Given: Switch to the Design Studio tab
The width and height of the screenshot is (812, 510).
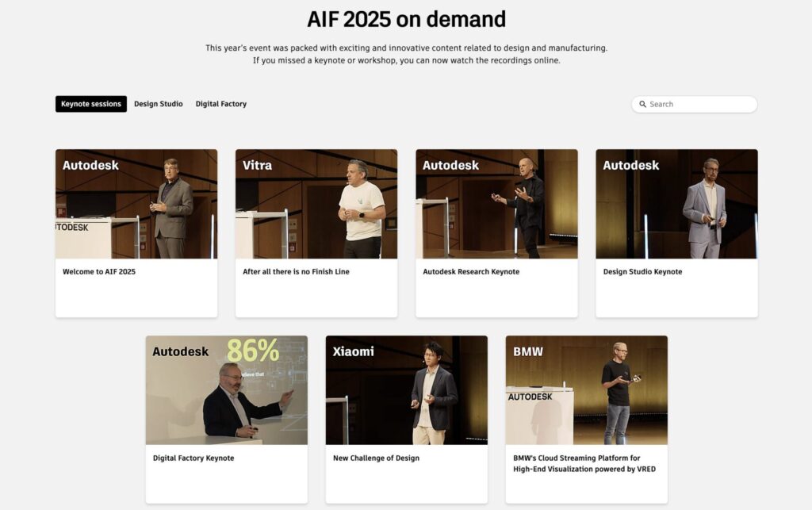Looking at the screenshot, I should [x=159, y=104].
